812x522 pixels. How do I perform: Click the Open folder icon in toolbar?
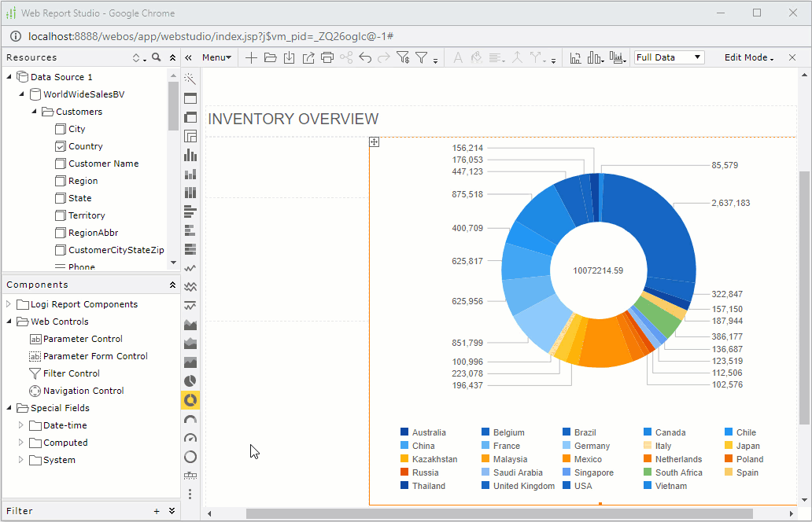pos(270,57)
